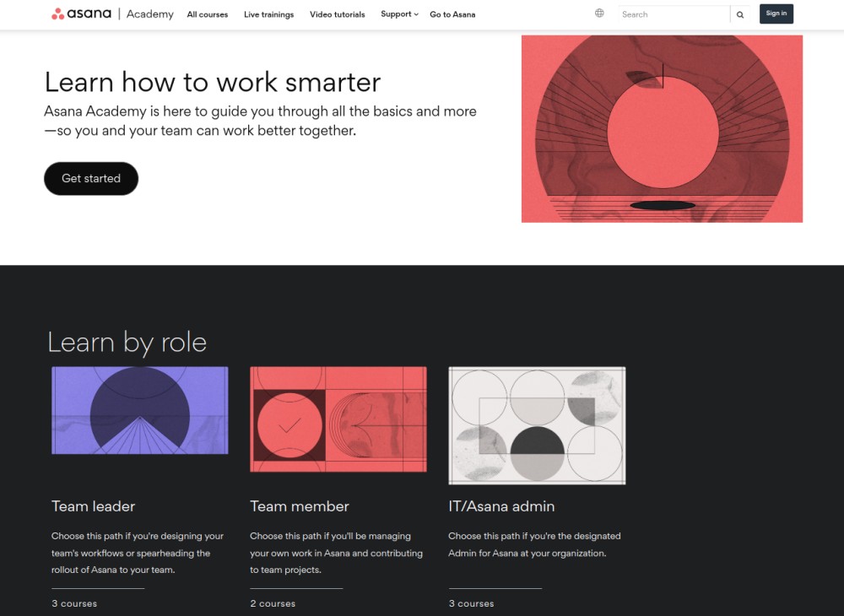Expand the Support dropdown menu

click(399, 14)
